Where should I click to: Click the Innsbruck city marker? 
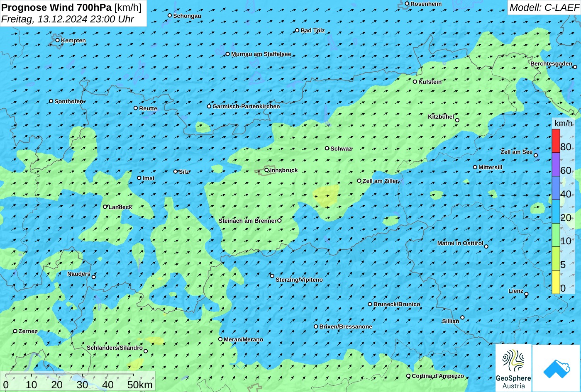[x=266, y=170]
